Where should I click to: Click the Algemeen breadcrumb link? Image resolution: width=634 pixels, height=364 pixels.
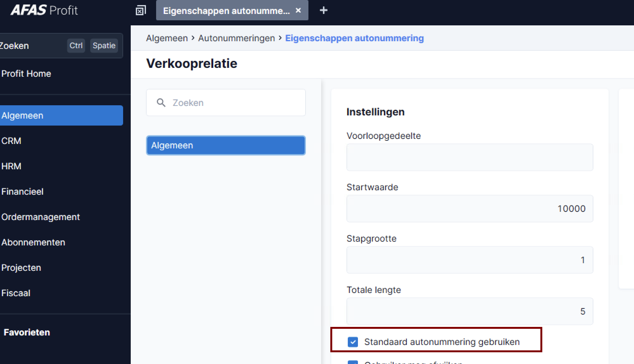167,38
